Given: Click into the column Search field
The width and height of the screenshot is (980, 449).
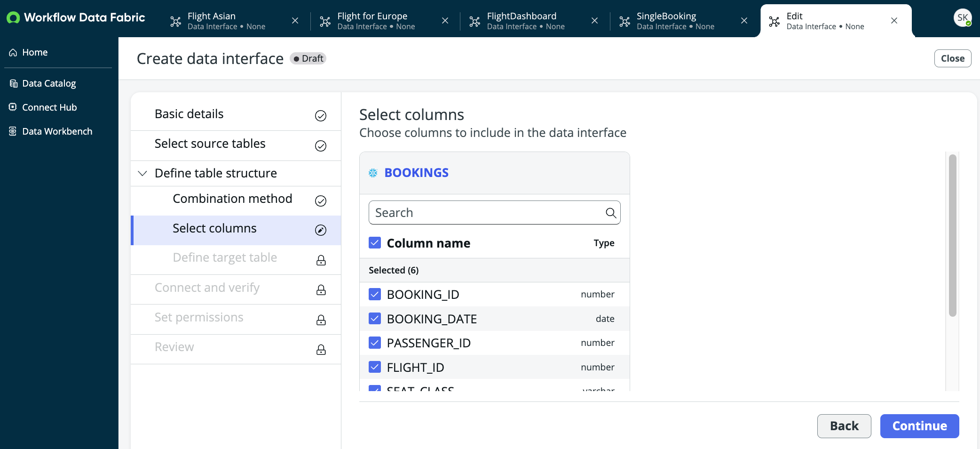Looking at the screenshot, I should pos(495,213).
